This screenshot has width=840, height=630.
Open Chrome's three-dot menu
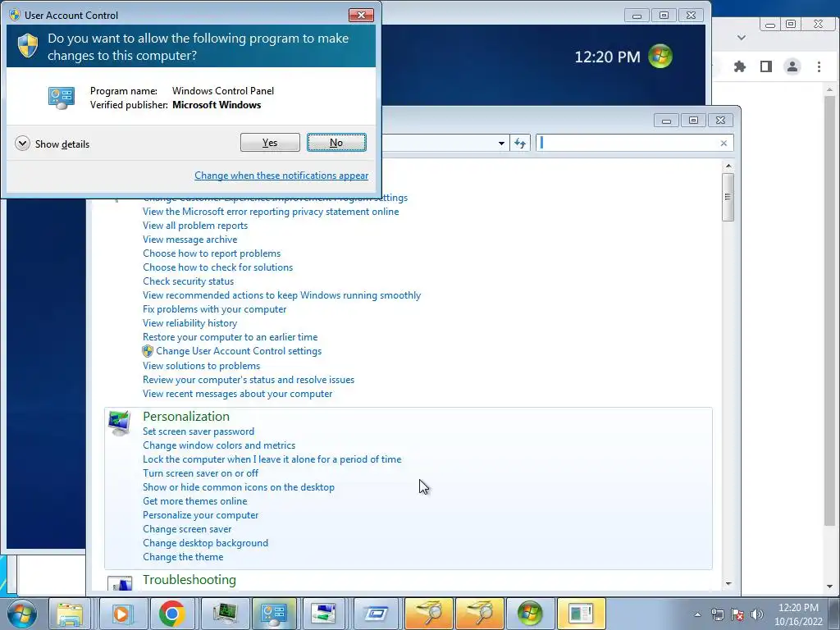click(x=819, y=66)
